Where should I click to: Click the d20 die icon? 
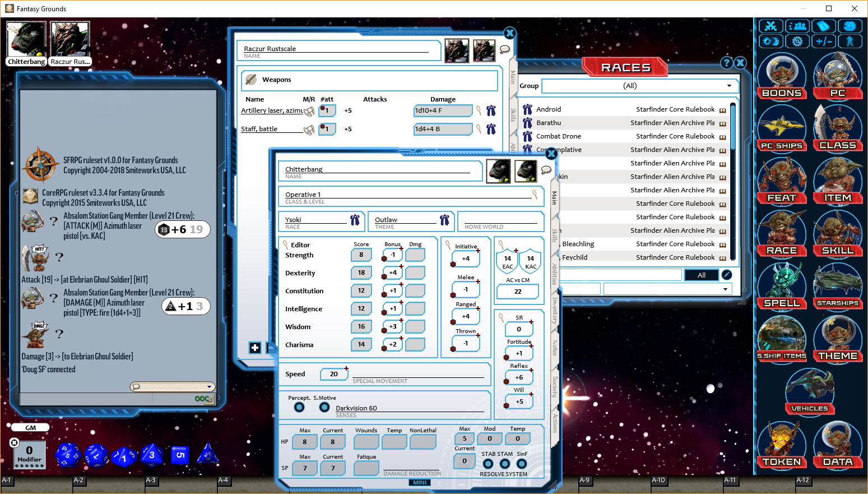[68, 455]
